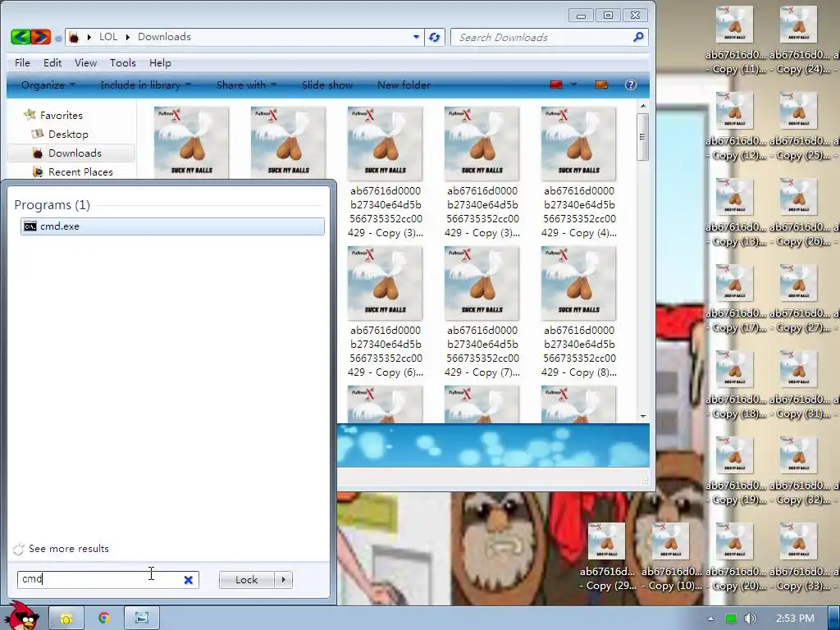
Task: Select the 429 - Copy (8) file thumbnail
Action: [578, 283]
